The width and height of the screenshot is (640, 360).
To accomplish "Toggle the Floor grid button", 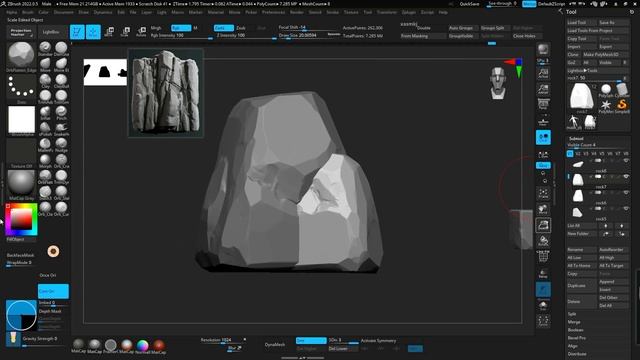I will (x=543, y=121).
